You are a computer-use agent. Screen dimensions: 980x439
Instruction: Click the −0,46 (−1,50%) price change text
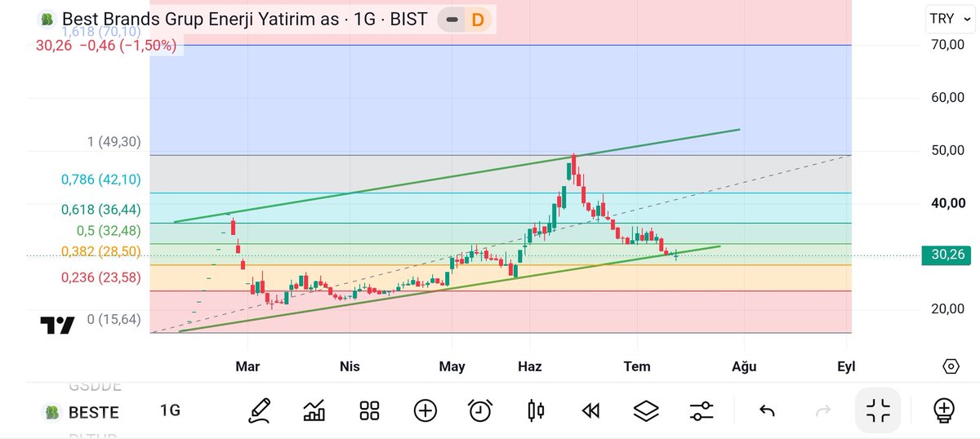[127, 46]
